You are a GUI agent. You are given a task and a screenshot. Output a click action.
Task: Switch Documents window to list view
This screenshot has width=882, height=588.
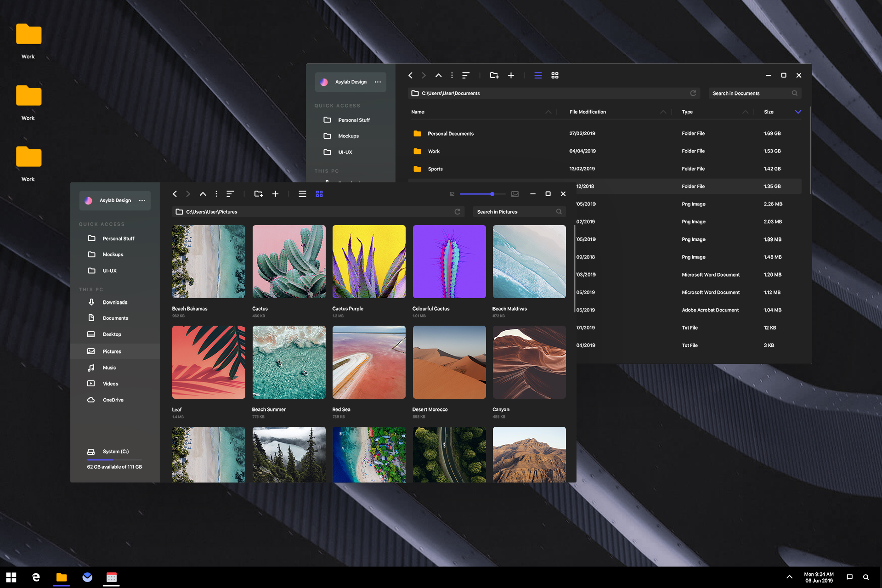(x=538, y=75)
